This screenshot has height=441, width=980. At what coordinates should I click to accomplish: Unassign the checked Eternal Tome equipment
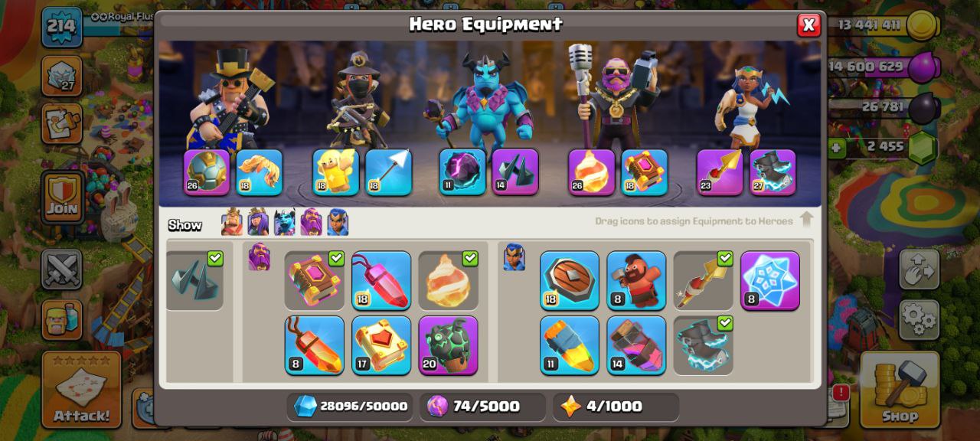(315, 280)
